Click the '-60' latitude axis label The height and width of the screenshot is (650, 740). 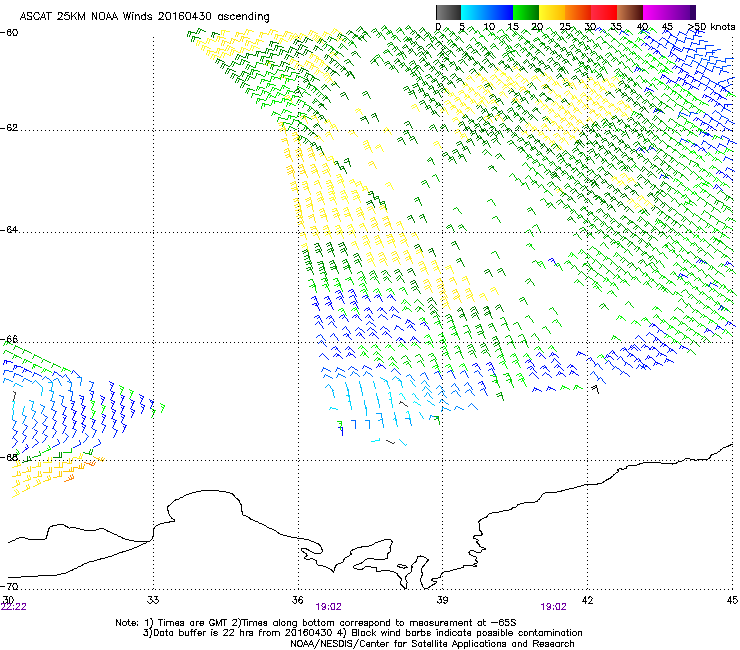[9, 33]
